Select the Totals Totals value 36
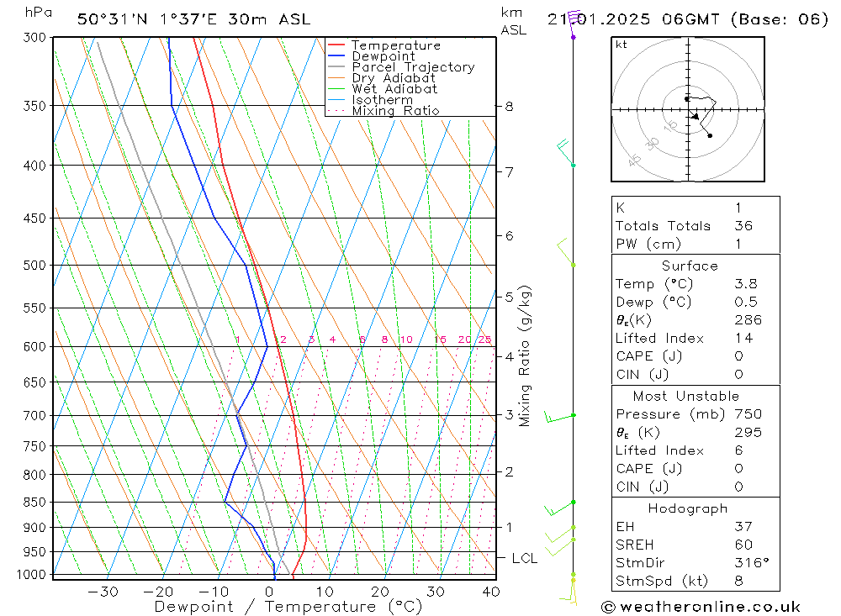Image resolution: width=841 pixels, height=616 pixels. pos(743,226)
